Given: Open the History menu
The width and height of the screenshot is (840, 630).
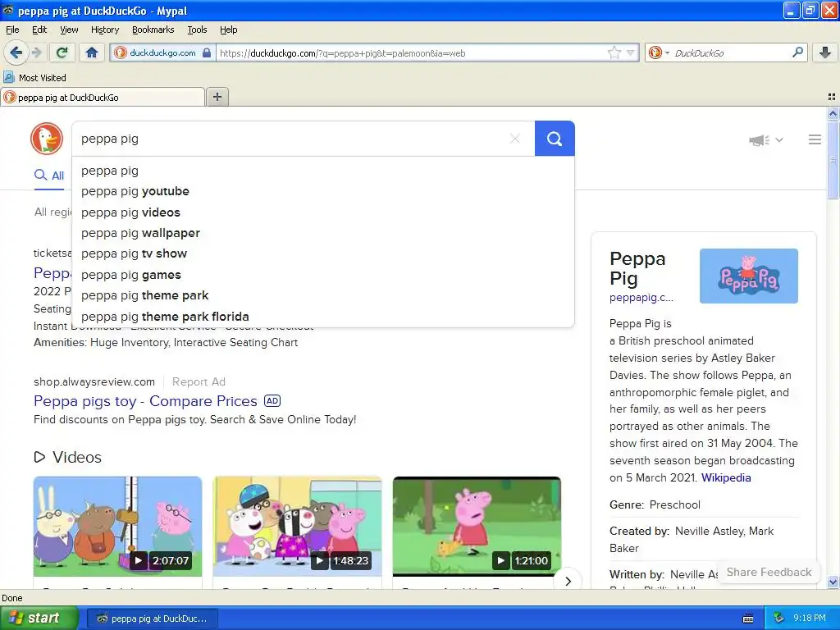Looking at the screenshot, I should point(104,30).
